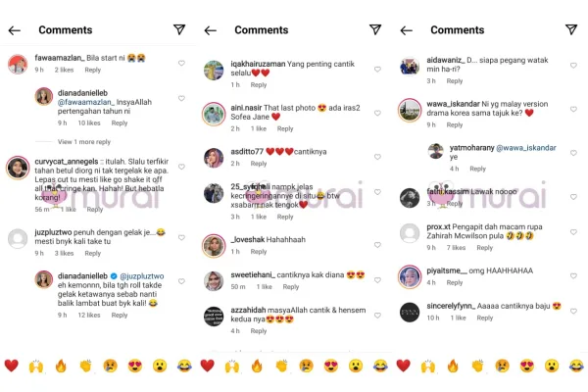Viewport: 588px width, 392px height.
Task: Reply to sweetiehani_ comment about kak diana
Action: (x=291, y=286)
